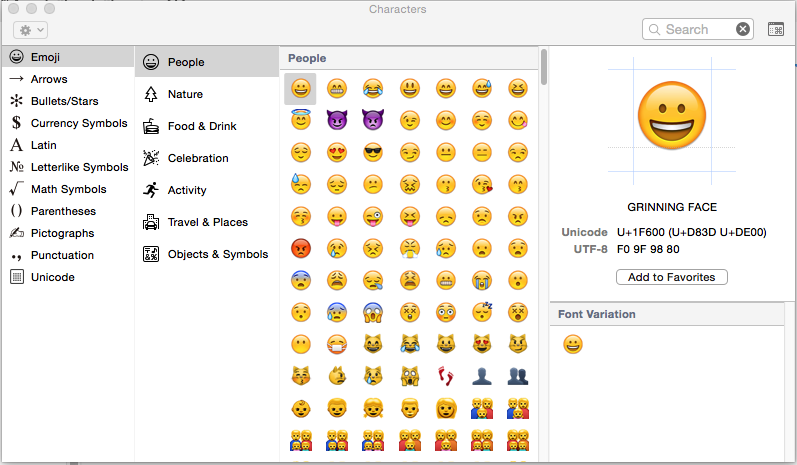
Task: Select the face with steam from nose emoji
Action: (x=410, y=249)
